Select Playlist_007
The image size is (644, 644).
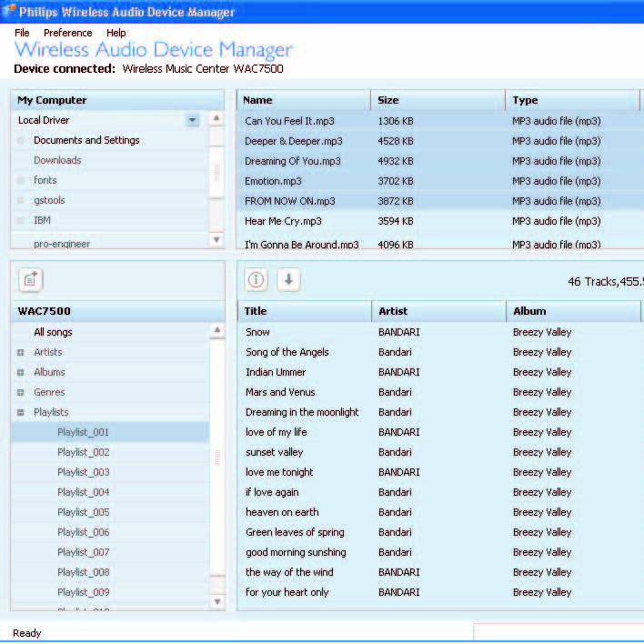point(84,552)
